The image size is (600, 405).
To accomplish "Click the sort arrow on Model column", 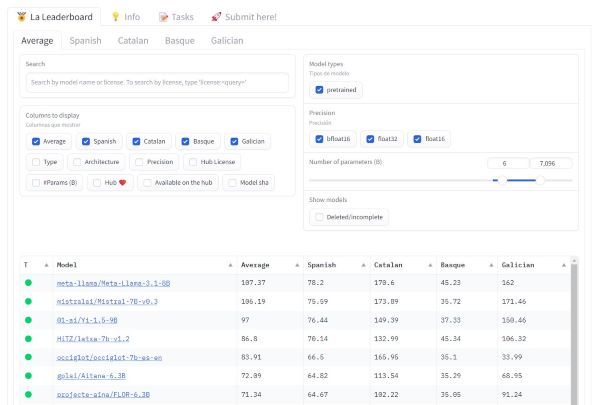I will (231, 265).
